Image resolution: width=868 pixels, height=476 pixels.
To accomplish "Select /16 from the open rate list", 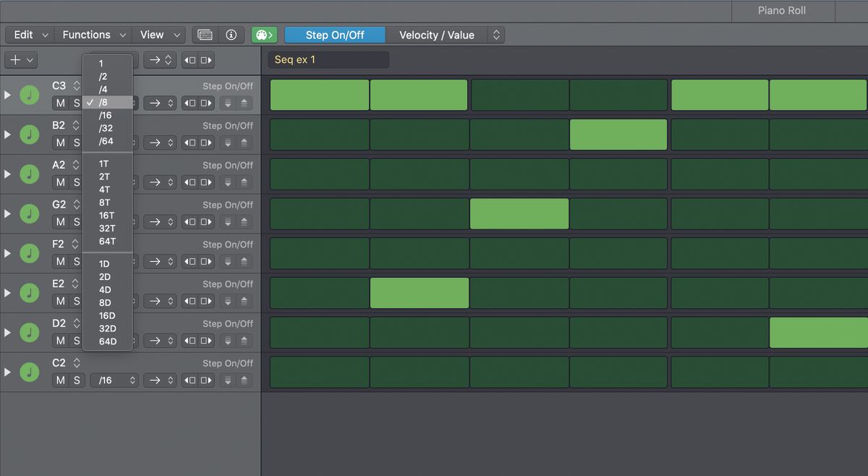I will click(106, 115).
